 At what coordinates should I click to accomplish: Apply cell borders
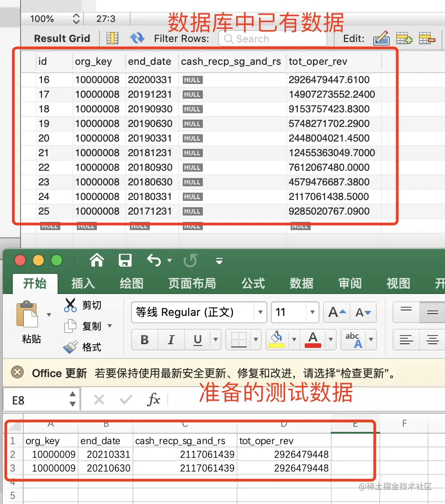click(239, 340)
